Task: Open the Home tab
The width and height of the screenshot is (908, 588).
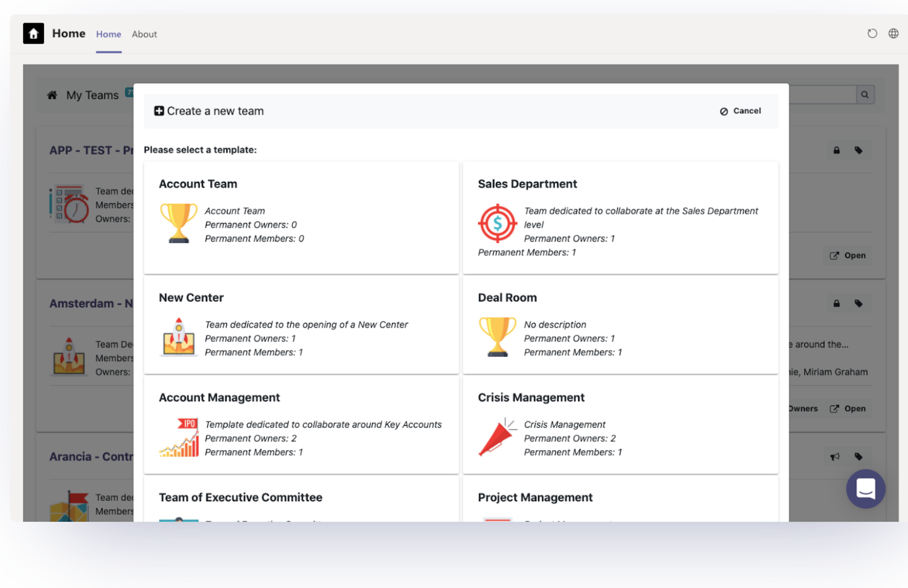Action: point(108,34)
